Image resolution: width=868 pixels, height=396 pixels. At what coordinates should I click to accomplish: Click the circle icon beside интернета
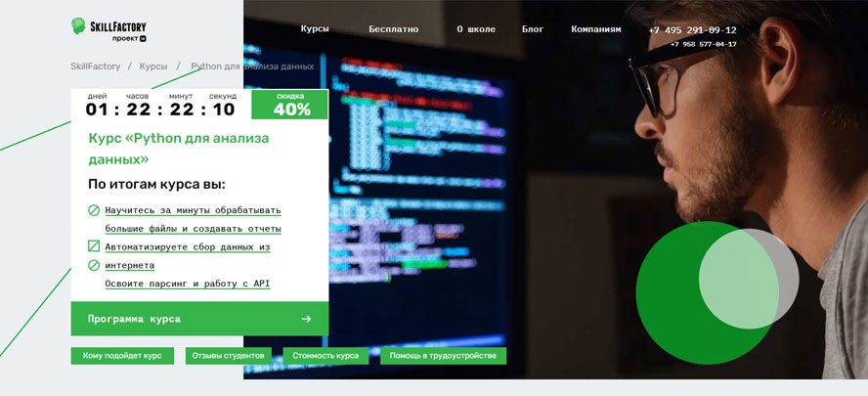[x=94, y=265]
